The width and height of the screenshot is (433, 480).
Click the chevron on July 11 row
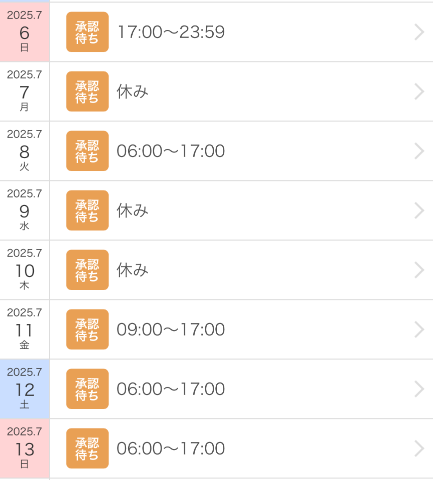[419, 329]
